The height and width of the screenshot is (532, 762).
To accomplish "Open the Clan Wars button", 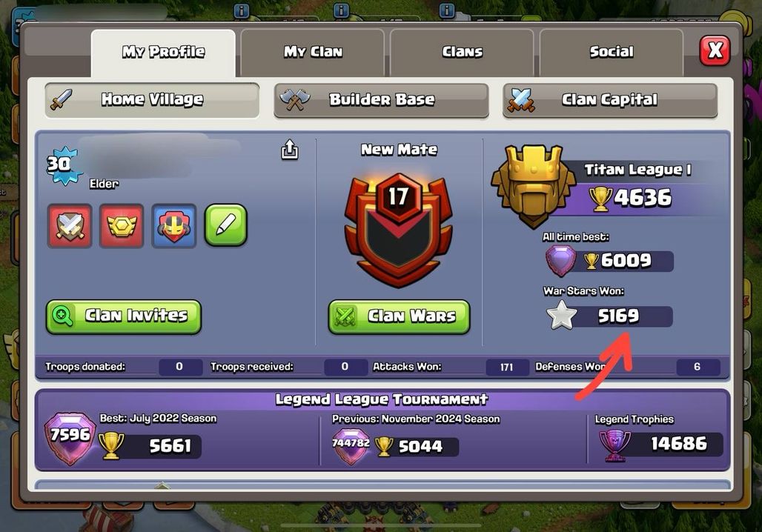I will 399,317.
